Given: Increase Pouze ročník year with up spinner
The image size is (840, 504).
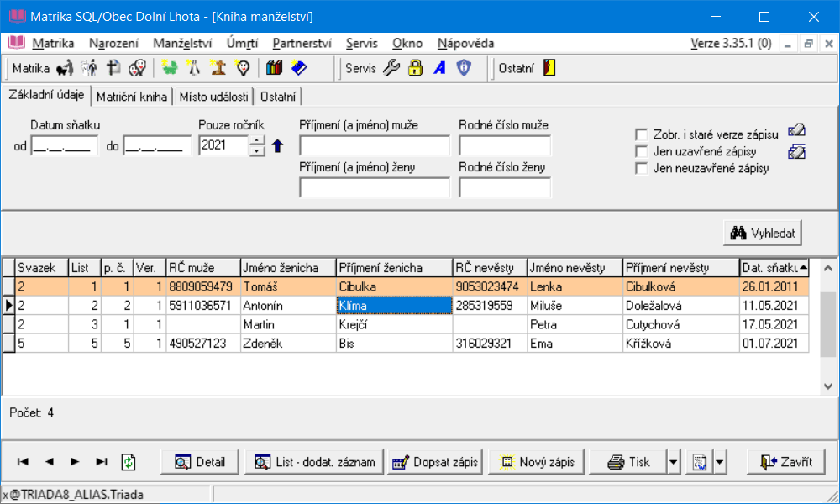Looking at the screenshot, I should 258,140.
